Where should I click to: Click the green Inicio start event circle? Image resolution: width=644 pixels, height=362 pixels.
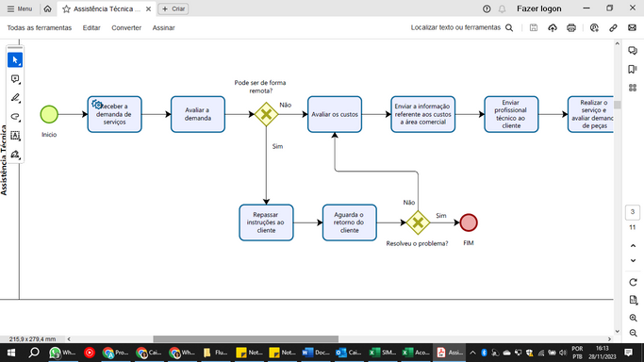tap(49, 114)
